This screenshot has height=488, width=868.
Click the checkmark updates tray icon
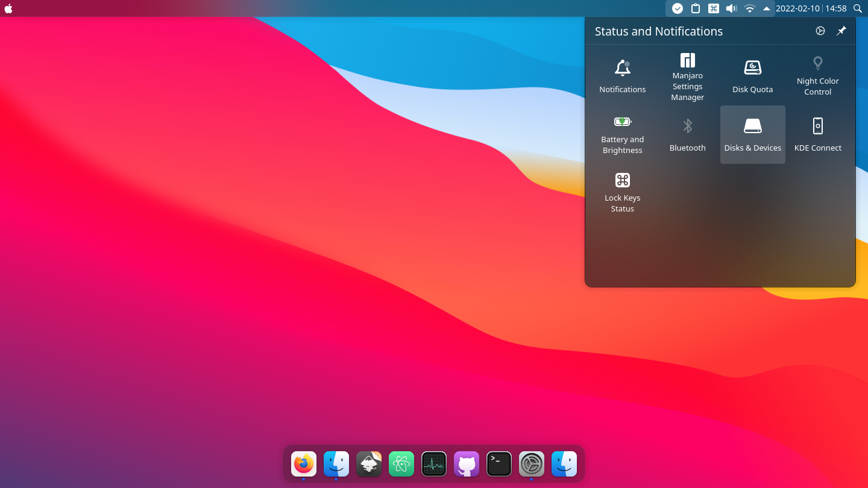coord(678,8)
